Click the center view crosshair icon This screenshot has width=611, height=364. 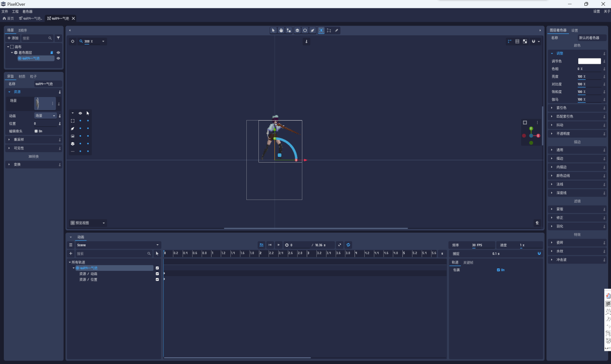[x=73, y=42]
